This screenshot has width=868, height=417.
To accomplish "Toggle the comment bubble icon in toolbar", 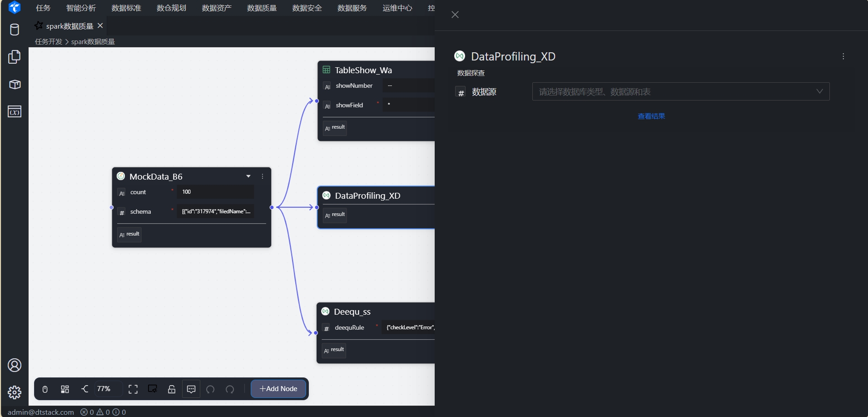I will (191, 389).
